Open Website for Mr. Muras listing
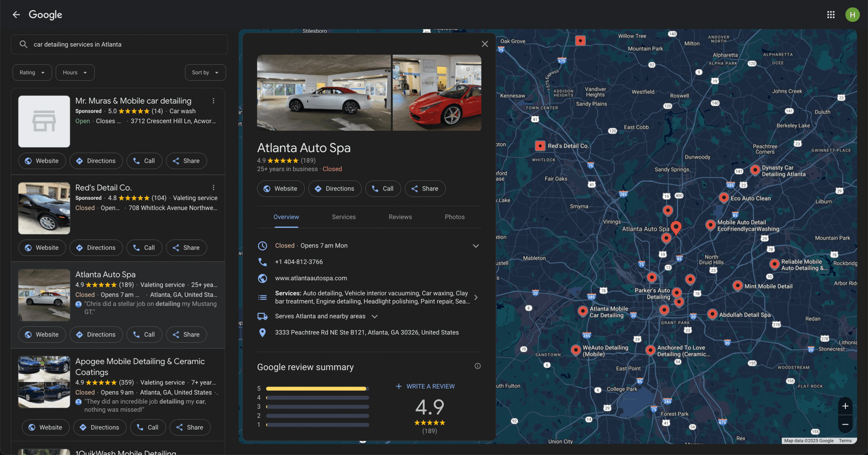This screenshot has width=868, height=455. pos(42,161)
